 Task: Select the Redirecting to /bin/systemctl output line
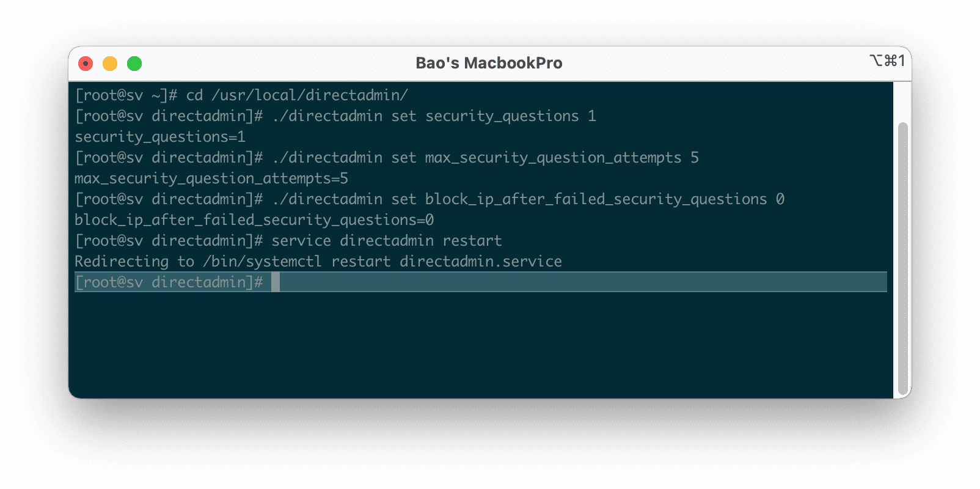point(318,261)
